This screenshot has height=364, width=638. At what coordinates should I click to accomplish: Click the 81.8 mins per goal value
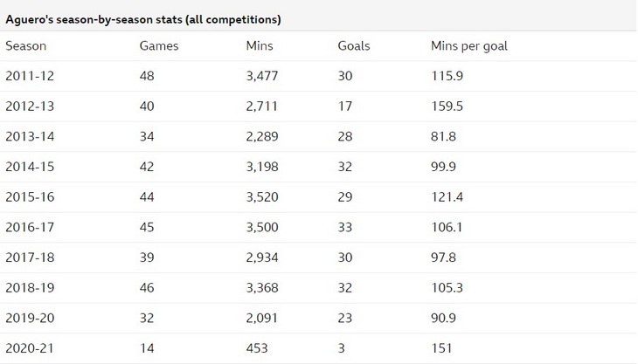click(x=445, y=137)
